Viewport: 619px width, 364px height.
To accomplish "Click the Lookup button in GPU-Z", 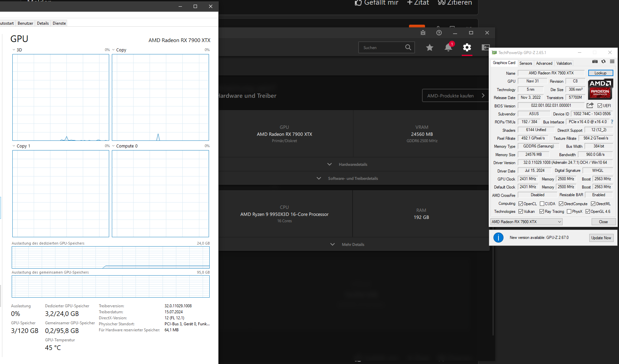I will (600, 73).
